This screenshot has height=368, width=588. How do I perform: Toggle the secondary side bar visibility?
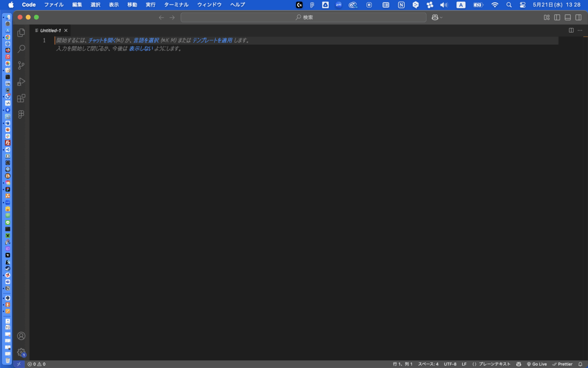tap(578, 18)
